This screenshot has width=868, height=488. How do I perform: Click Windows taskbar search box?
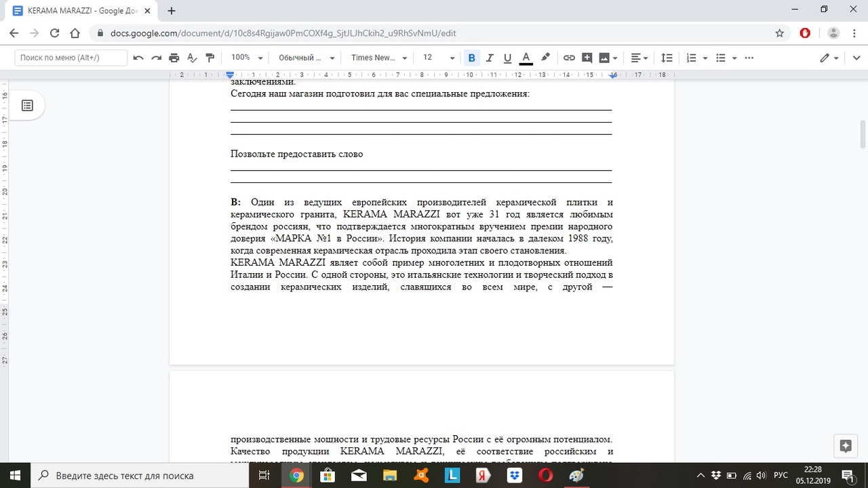click(x=140, y=475)
